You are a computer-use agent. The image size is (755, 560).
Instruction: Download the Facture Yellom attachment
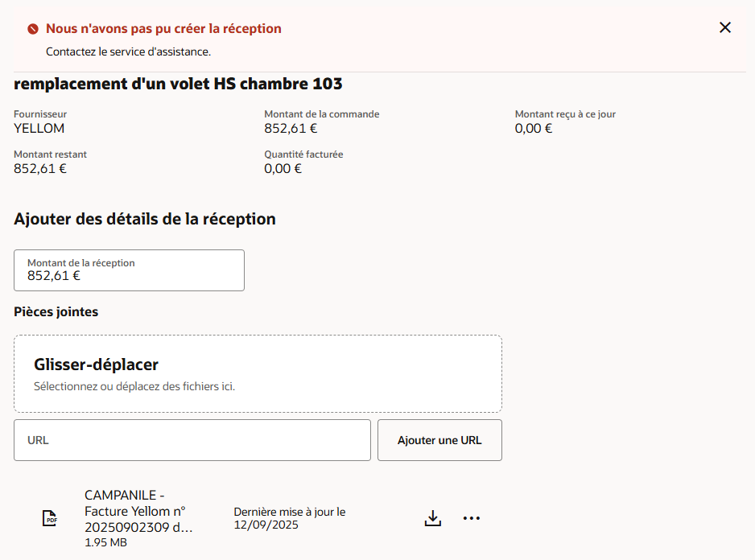432,517
